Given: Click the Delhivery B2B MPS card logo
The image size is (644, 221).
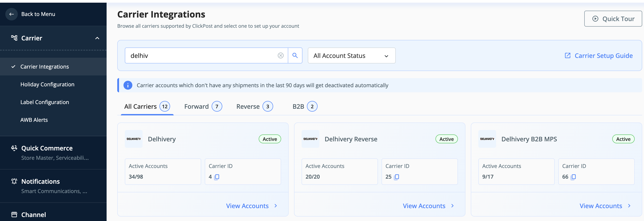Looking at the screenshot, I should (487, 139).
